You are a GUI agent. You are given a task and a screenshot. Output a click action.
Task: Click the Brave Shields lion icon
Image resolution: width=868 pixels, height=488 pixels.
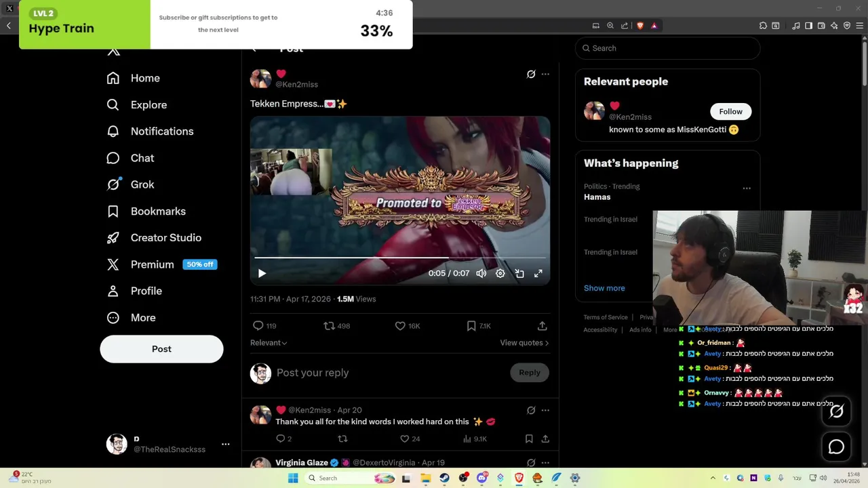pyautogui.click(x=639, y=26)
